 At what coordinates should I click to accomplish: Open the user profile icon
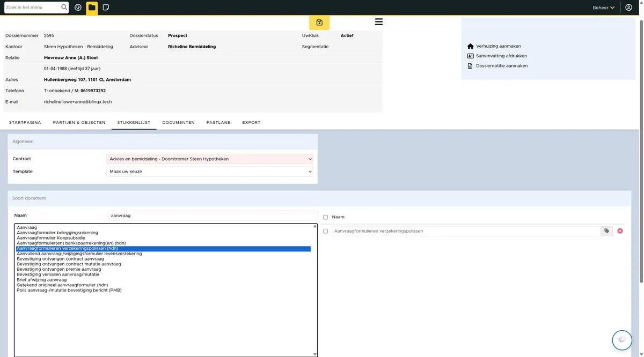tap(628, 8)
